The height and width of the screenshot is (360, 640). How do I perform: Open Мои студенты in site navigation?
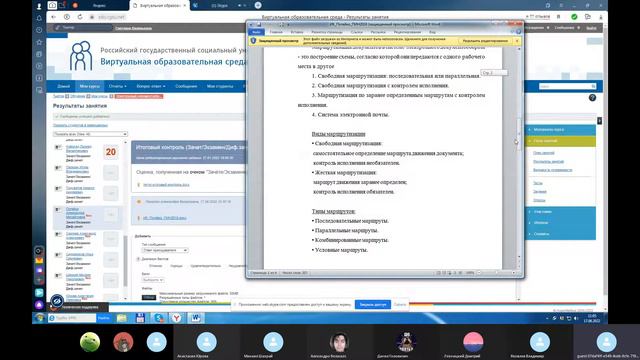pyautogui.click(x=220, y=86)
